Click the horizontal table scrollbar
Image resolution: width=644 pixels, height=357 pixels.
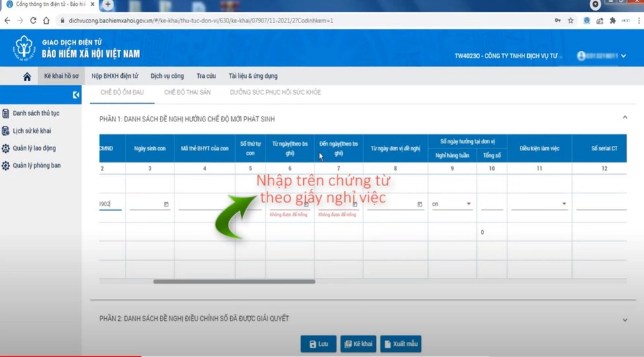point(234,282)
